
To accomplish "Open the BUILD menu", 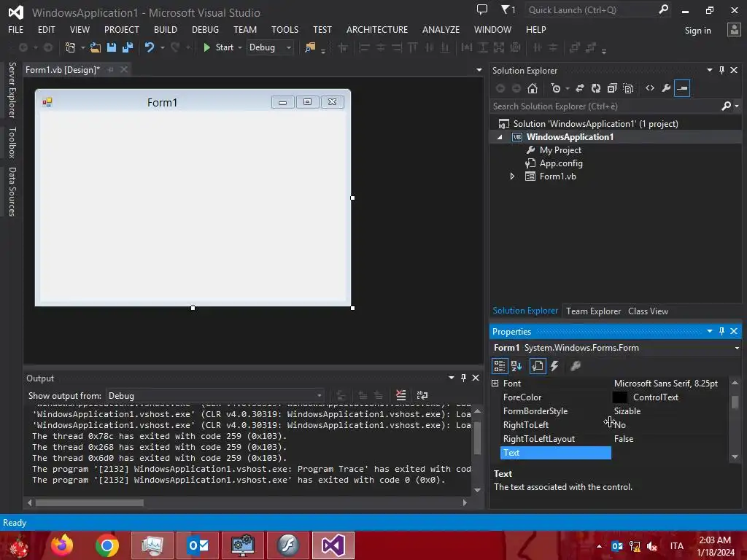I will tap(166, 29).
